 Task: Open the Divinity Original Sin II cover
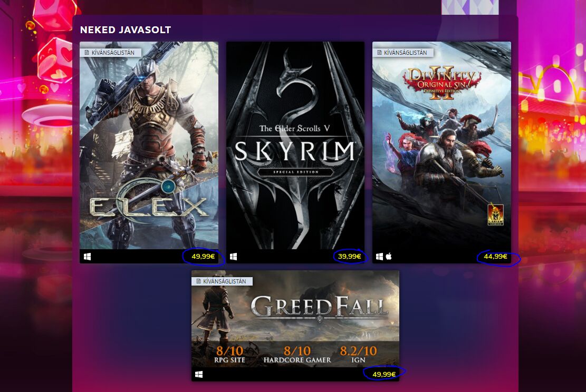[441, 145]
